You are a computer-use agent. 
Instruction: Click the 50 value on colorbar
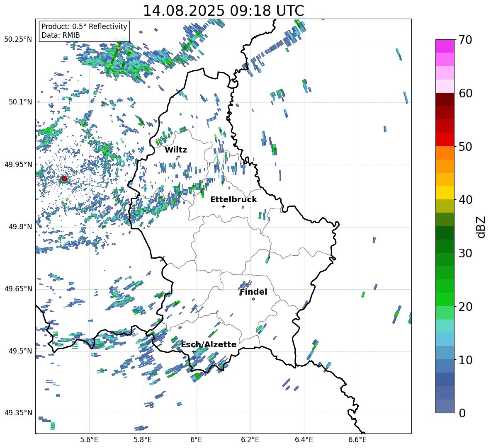[465, 147]
